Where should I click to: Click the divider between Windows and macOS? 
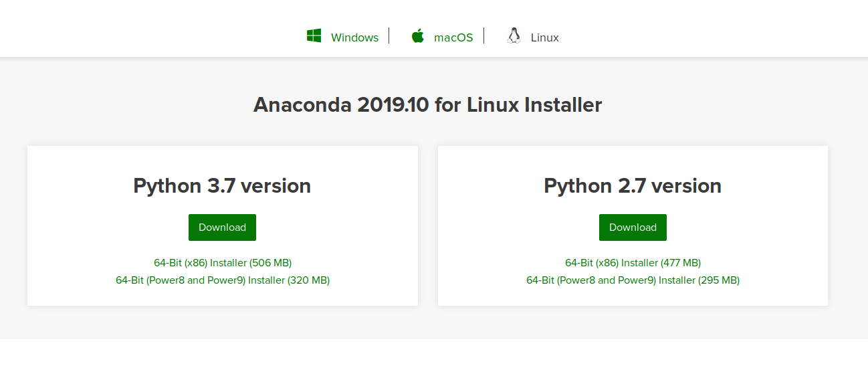pos(389,35)
